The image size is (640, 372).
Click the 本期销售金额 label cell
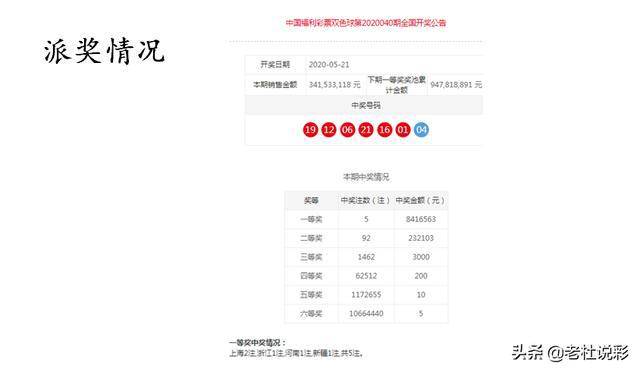tap(275, 85)
